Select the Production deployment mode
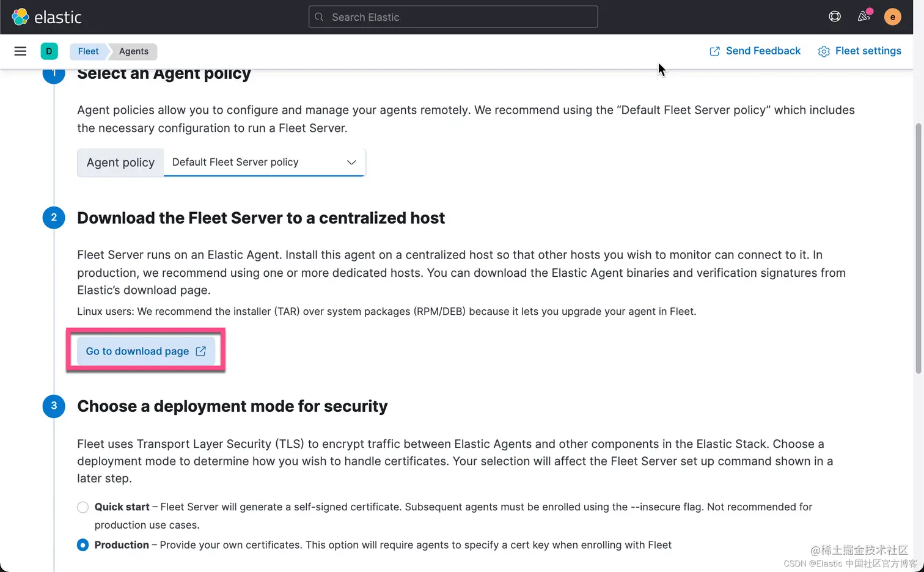 83,545
